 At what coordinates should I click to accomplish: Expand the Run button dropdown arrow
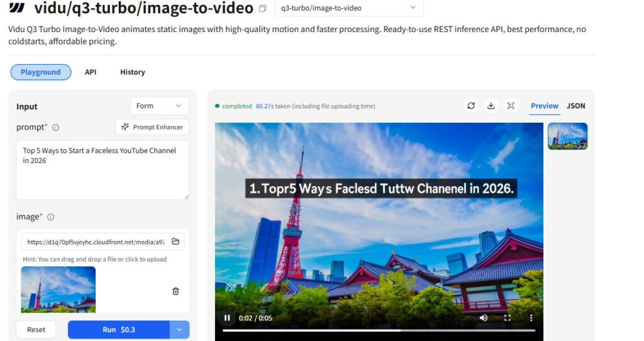tap(179, 330)
